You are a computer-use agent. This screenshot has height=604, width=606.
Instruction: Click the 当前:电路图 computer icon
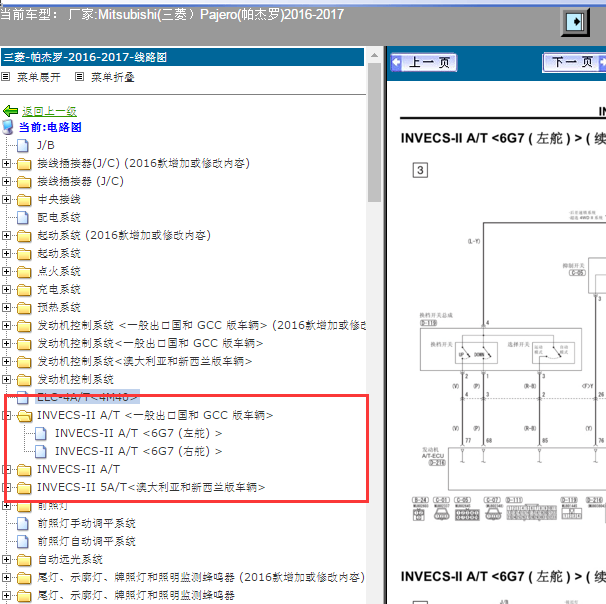click(8, 127)
